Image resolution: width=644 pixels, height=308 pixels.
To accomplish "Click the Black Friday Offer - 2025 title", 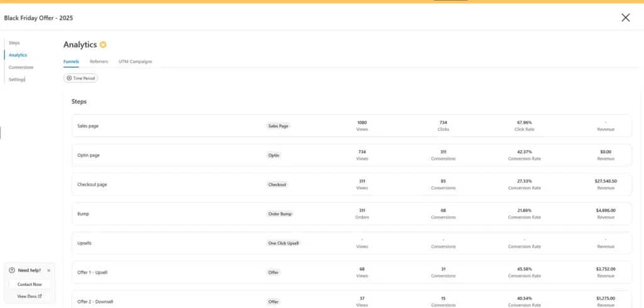I will click(x=38, y=18).
